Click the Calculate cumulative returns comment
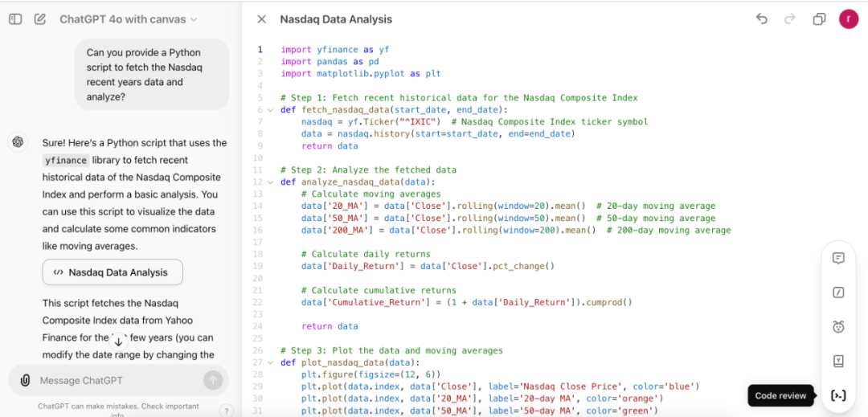This screenshot has height=417, width=868. pyautogui.click(x=379, y=290)
